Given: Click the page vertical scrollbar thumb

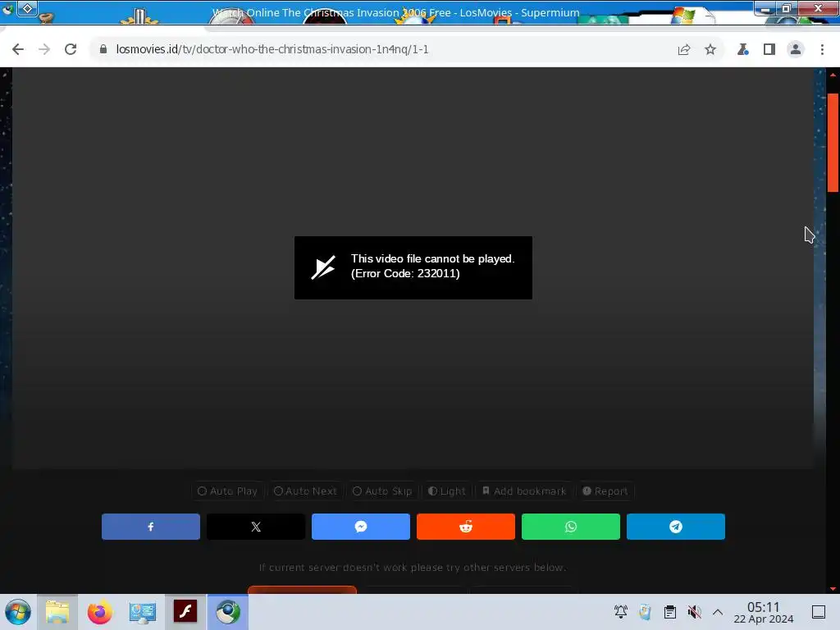Looking at the screenshot, I should [833, 143].
